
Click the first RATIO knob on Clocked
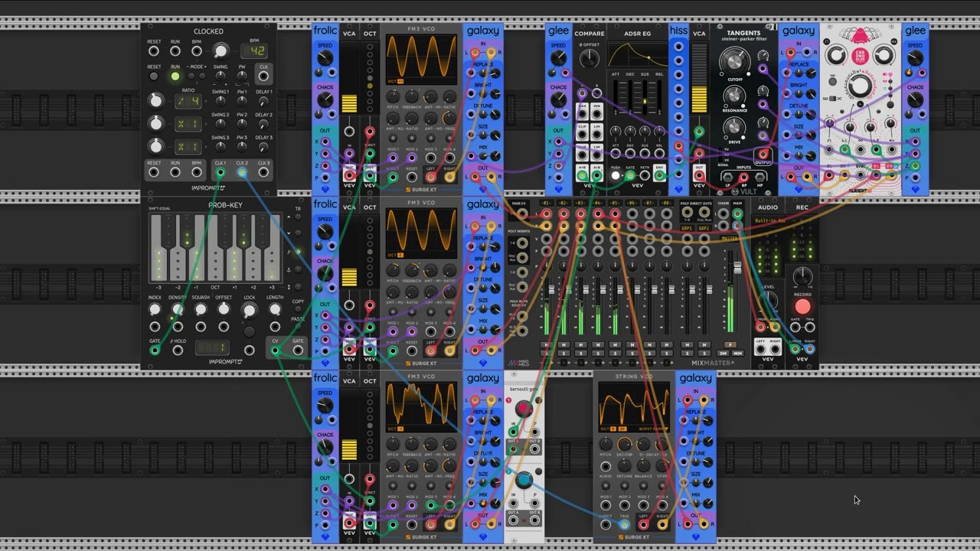click(x=156, y=100)
